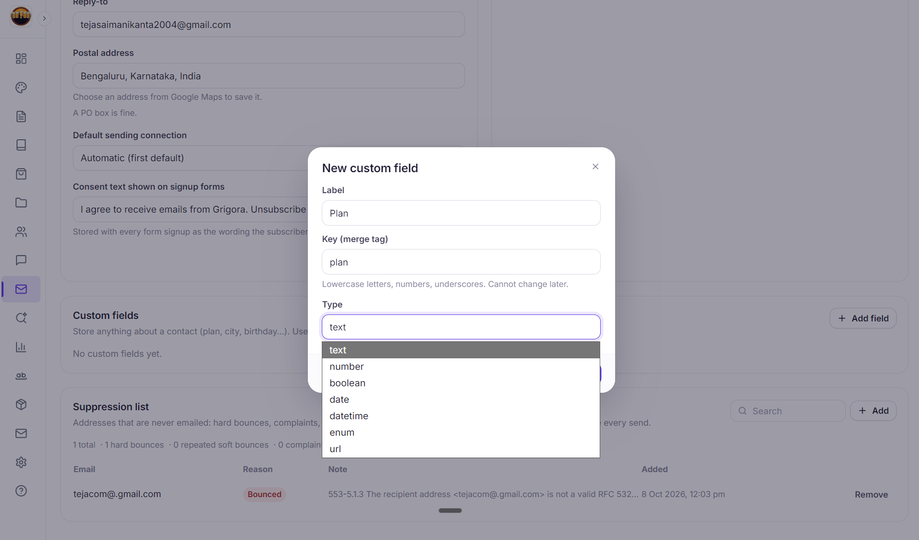Open the Type dropdown showing text
The height and width of the screenshot is (540, 919).
(x=461, y=327)
